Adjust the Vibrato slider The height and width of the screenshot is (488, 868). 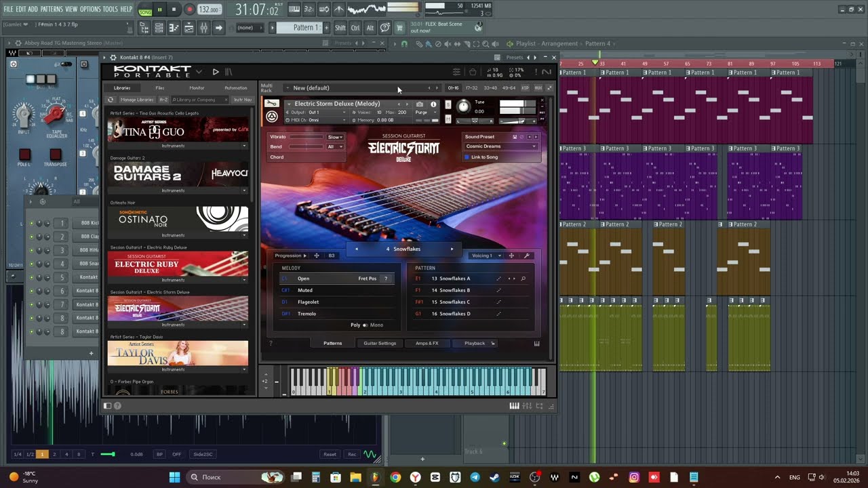coord(307,137)
